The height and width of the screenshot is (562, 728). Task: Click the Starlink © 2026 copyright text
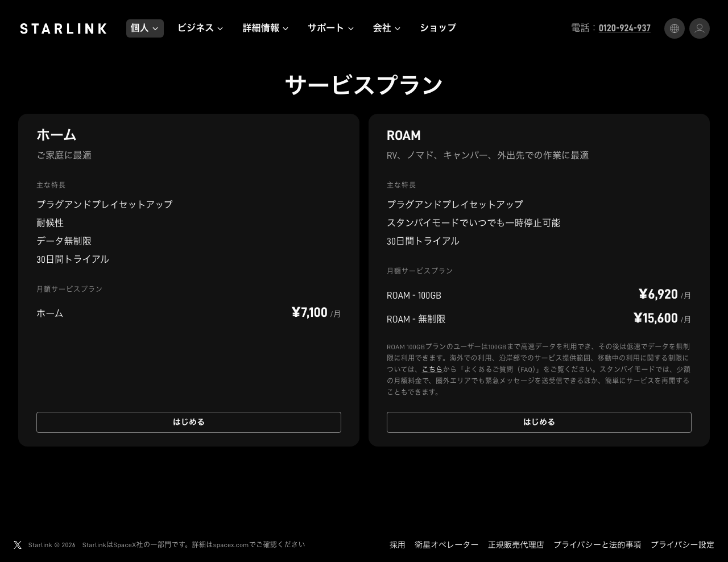(52, 545)
